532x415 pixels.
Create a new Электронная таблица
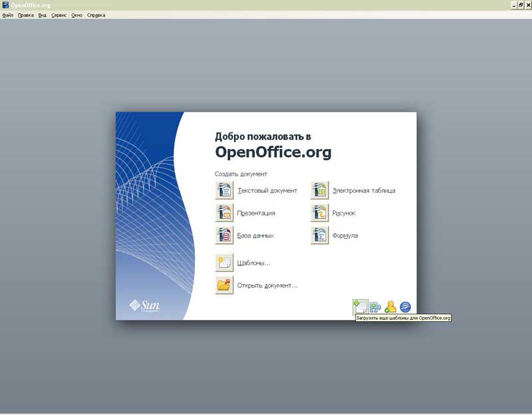tap(364, 191)
